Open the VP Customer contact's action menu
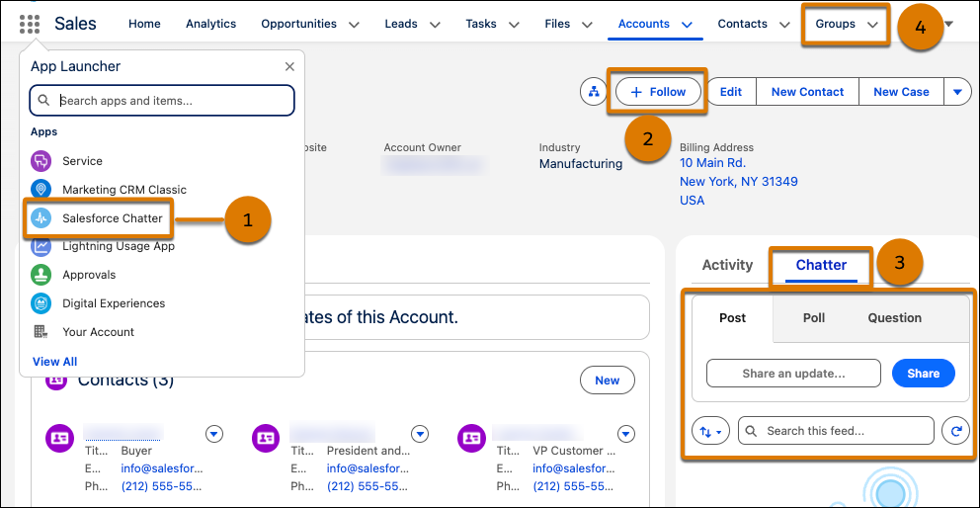980x508 pixels. point(626,434)
